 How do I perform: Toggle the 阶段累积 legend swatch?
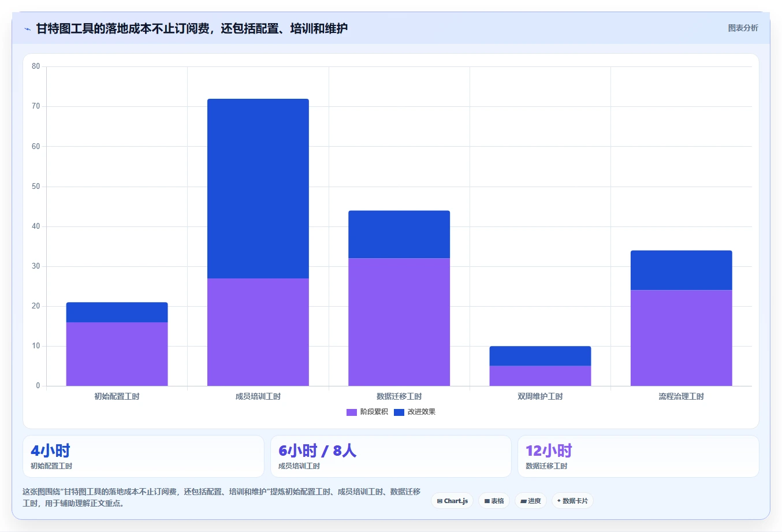[352, 412]
